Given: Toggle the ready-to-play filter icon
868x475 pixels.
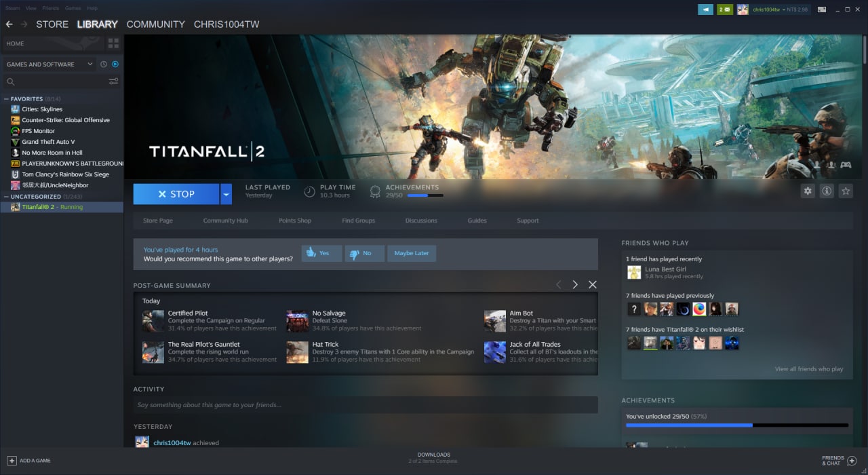Looking at the screenshot, I should 115,64.
